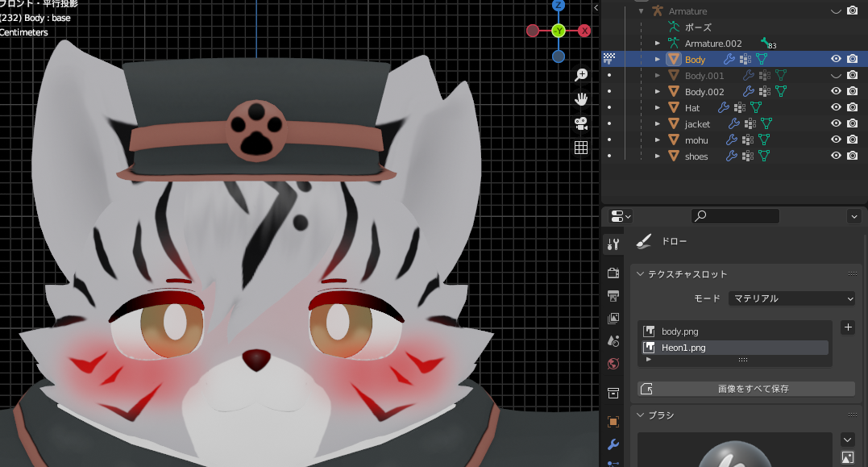
Task: Open the Object properties orange square tab
Action: tap(613, 422)
